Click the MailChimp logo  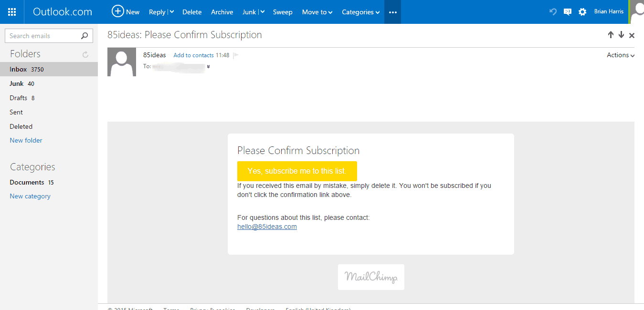tap(371, 277)
